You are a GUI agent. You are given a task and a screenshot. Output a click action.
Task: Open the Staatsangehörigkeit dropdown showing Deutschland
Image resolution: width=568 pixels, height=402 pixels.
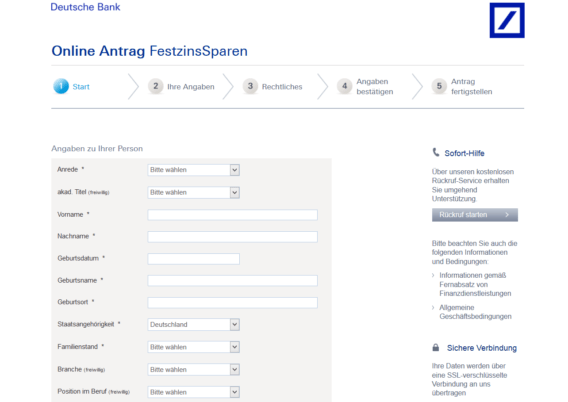coord(193,324)
